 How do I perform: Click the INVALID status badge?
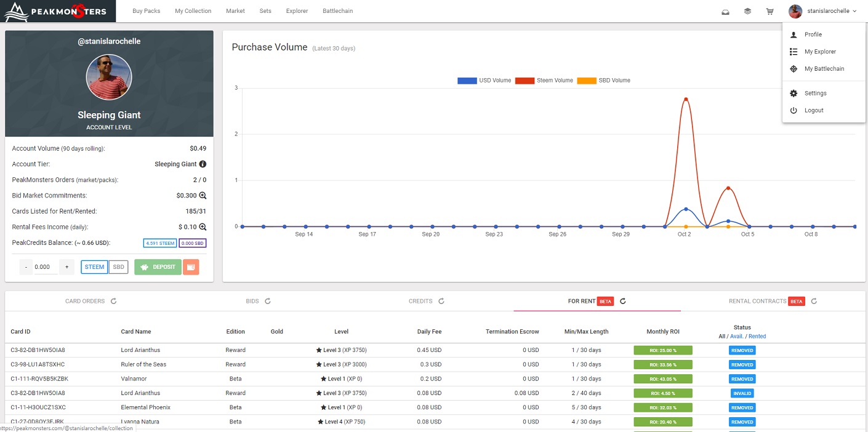742,393
